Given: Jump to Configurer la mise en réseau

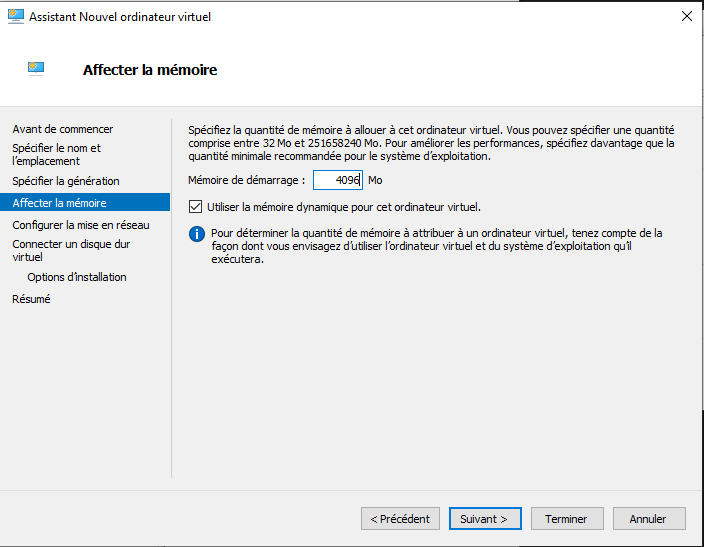Looking at the screenshot, I should pyautogui.click(x=81, y=225).
